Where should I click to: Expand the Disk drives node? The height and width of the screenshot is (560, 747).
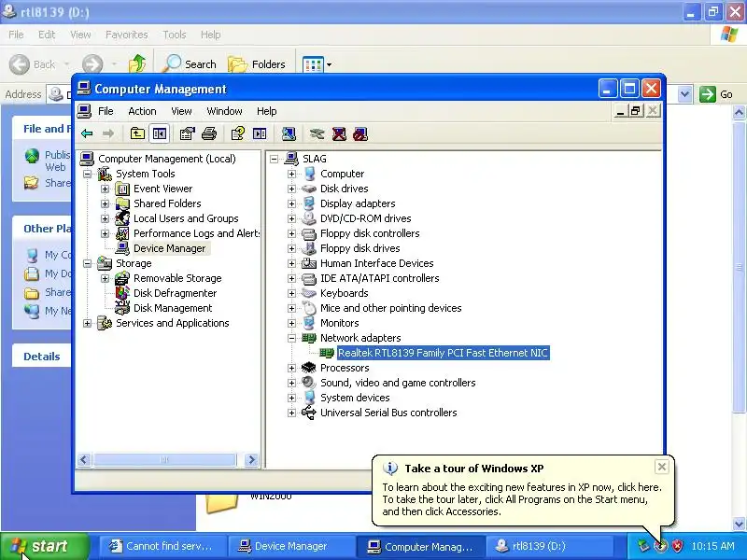pos(291,189)
